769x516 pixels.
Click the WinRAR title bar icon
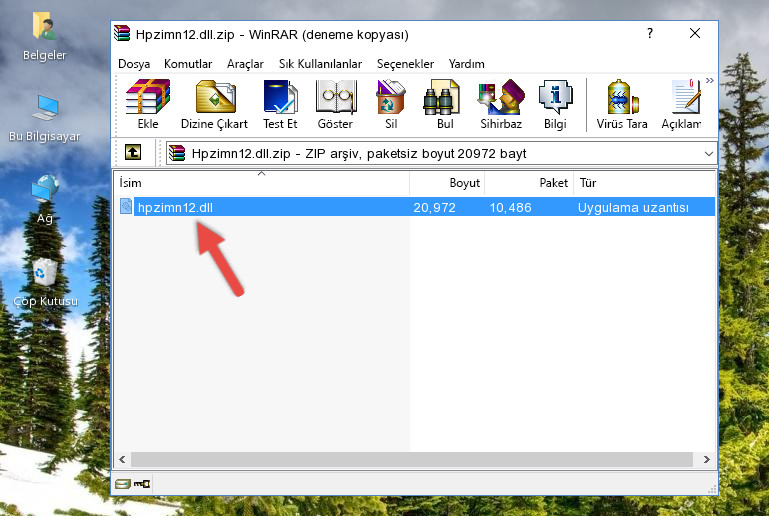[122, 33]
